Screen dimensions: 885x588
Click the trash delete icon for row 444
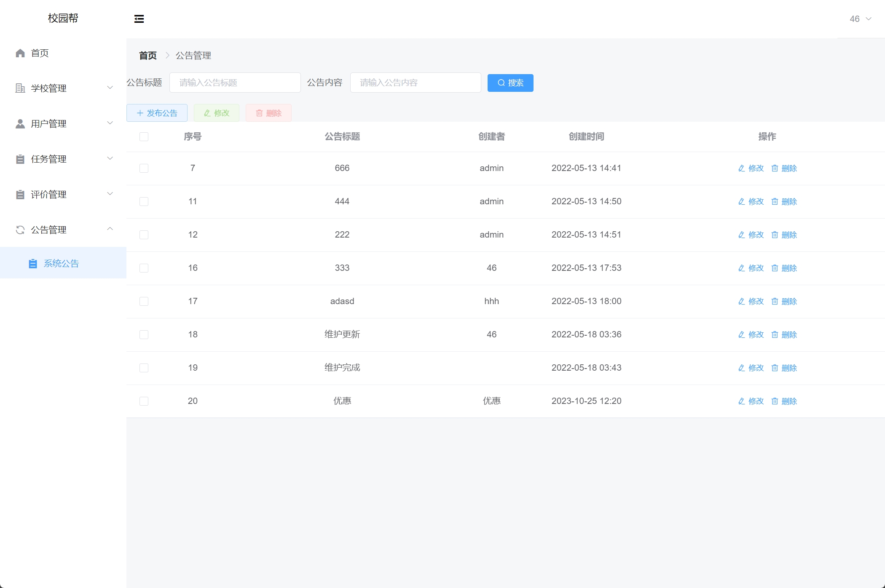click(x=775, y=201)
